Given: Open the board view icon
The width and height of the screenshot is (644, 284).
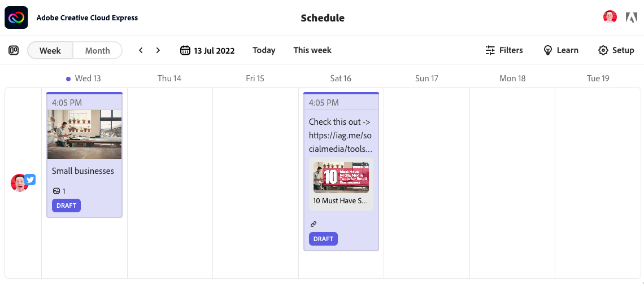Looking at the screenshot, I should pyautogui.click(x=14, y=50).
